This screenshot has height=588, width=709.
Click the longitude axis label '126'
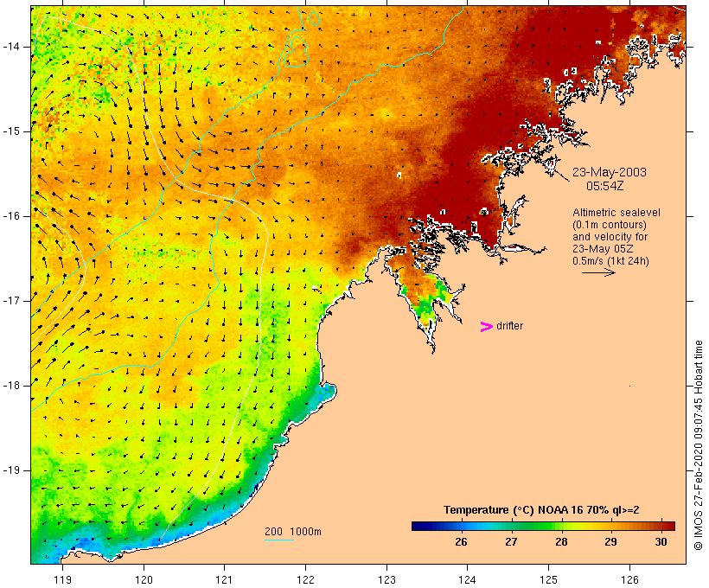click(x=629, y=579)
